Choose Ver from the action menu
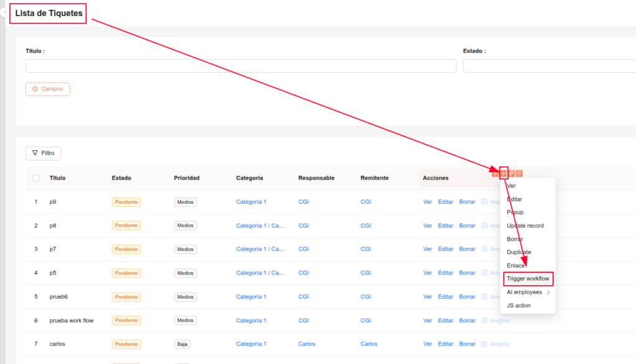 [511, 186]
